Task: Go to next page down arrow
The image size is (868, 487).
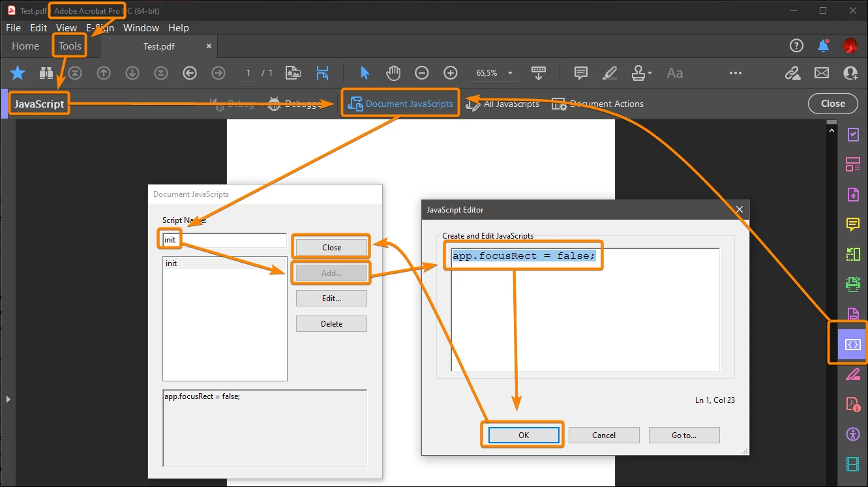Action: (132, 73)
